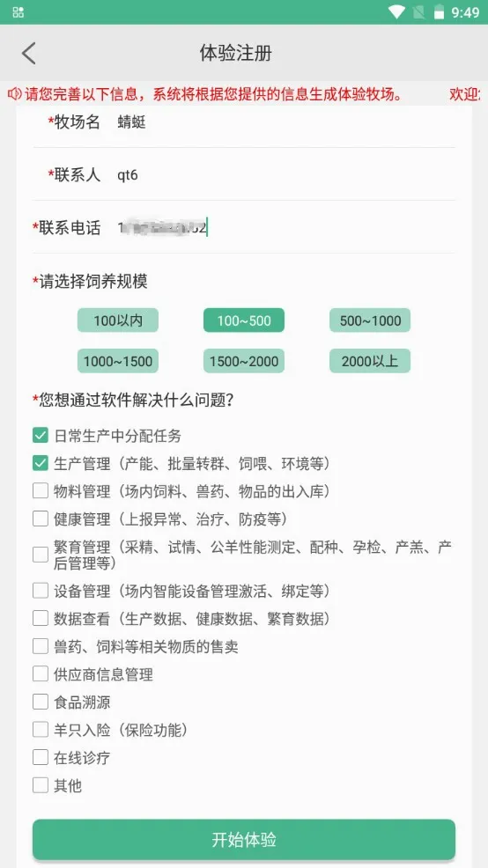The width and height of the screenshot is (488, 868).
Task: Choose the 1000~1500 scale option
Action: 118,361
